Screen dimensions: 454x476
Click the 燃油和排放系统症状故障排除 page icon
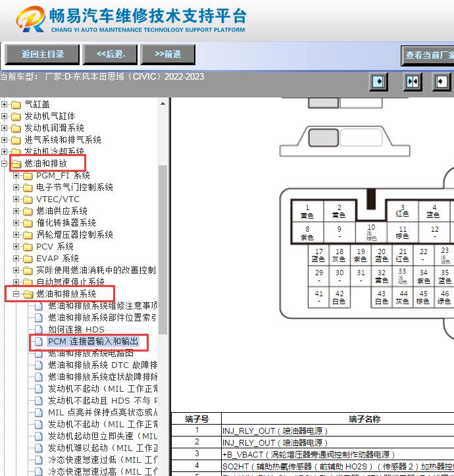[39, 377]
